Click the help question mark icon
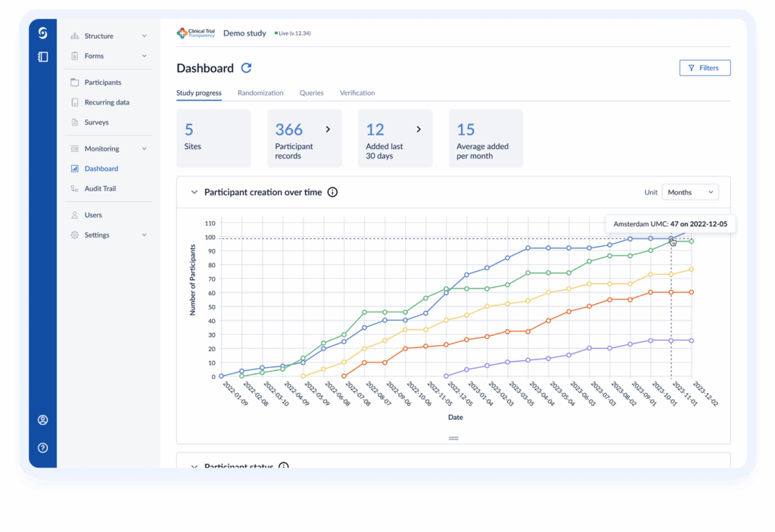The image size is (775, 532). click(x=42, y=447)
